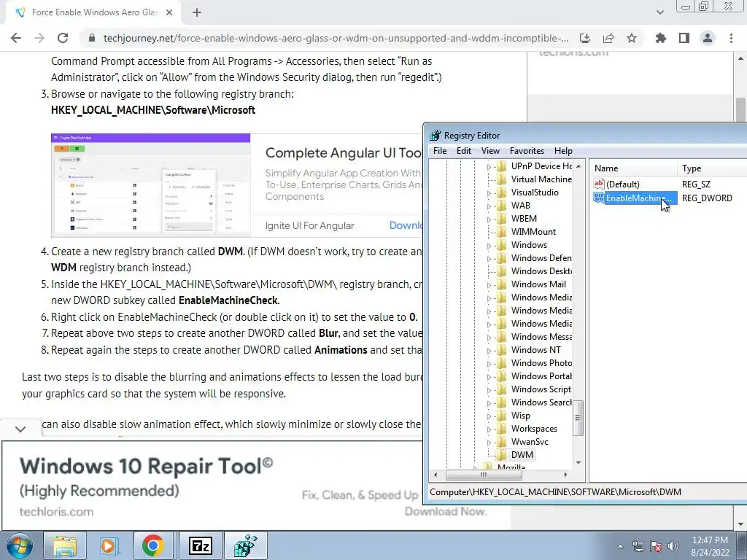Viewport: 747px width, 560px height.
Task: Open a new Chrome tab
Action: [x=197, y=12]
